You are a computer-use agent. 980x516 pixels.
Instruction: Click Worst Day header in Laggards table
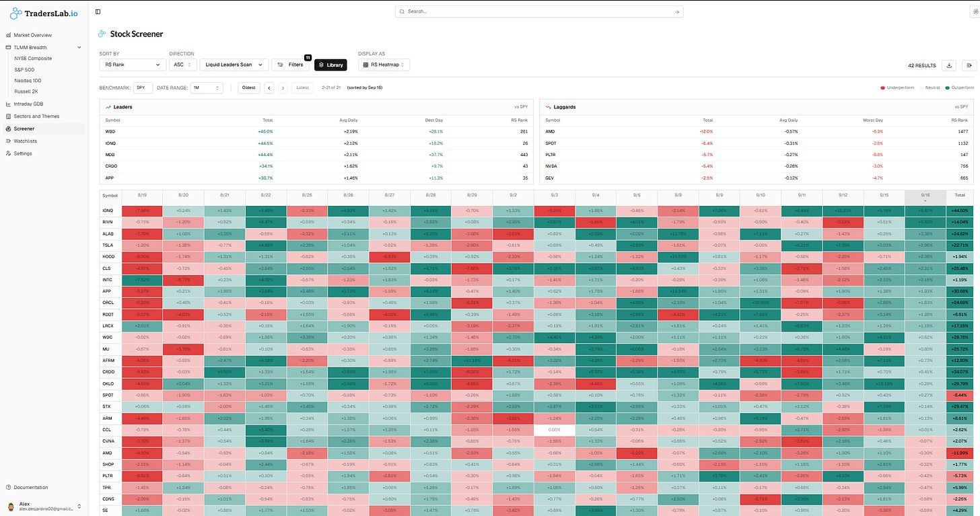click(x=874, y=120)
